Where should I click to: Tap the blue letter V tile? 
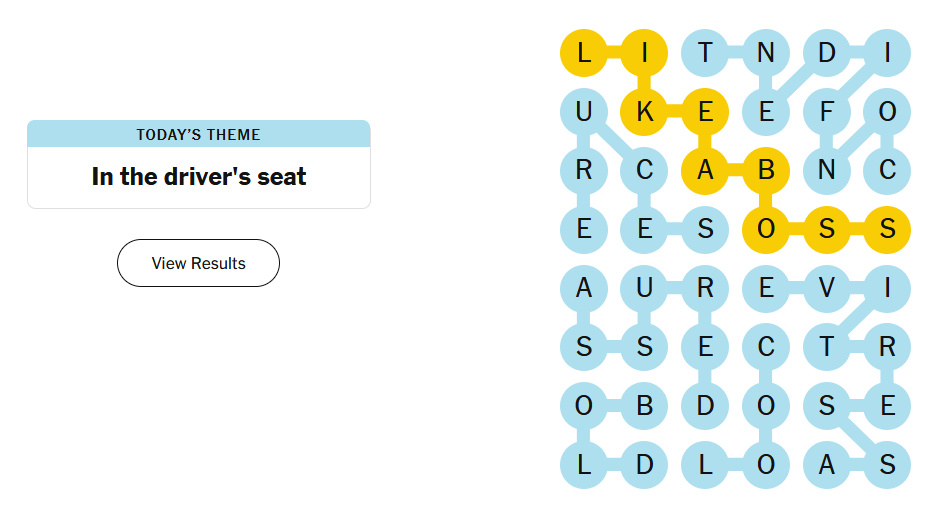click(x=826, y=288)
